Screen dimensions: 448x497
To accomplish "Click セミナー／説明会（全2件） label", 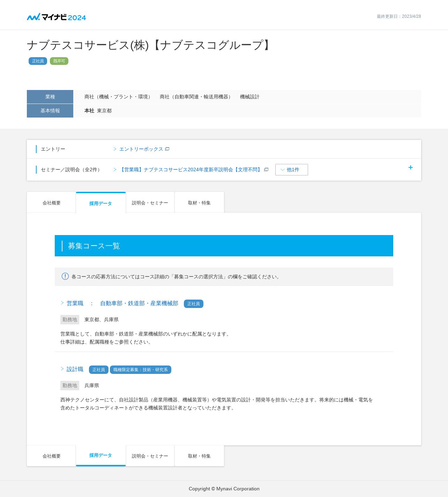I will 72,170.
